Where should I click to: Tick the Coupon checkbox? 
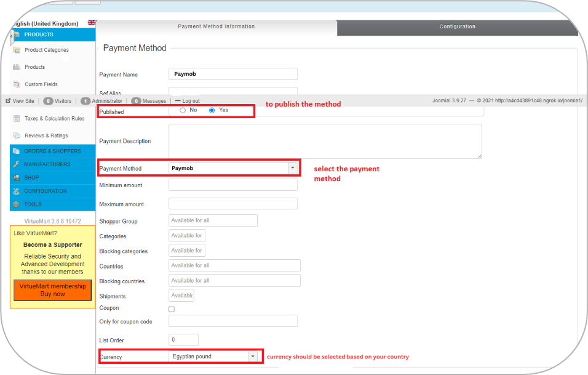pyautogui.click(x=172, y=309)
